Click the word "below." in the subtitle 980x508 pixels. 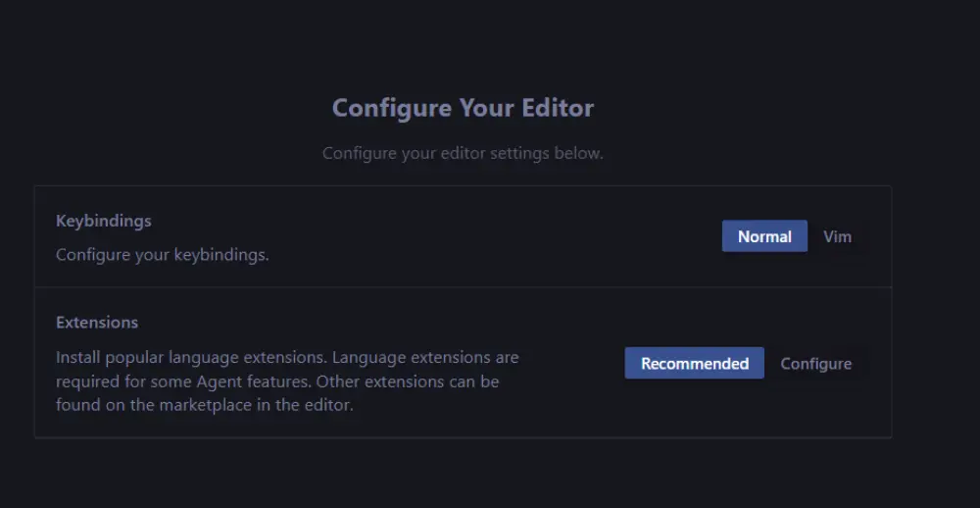point(580,154)
